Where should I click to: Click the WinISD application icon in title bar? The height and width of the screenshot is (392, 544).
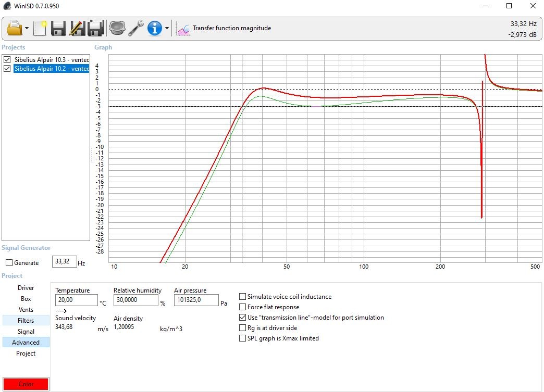coord(7,6)
